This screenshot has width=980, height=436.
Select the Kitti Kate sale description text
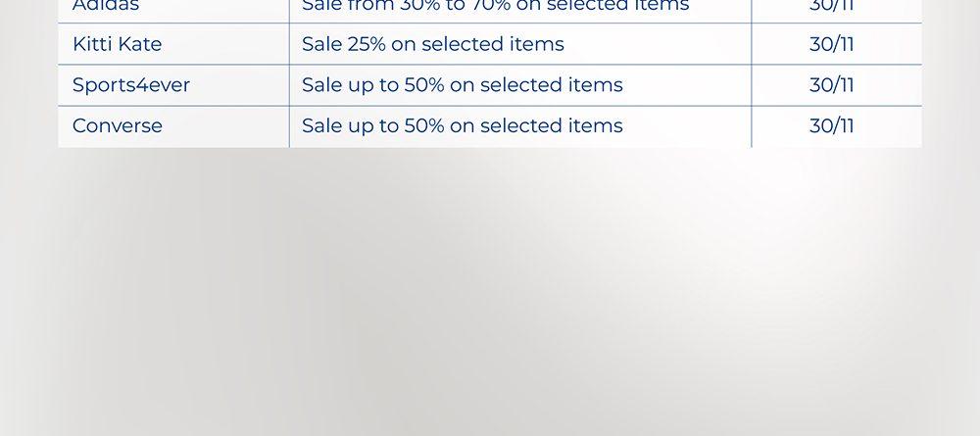(x=432, y=44)
